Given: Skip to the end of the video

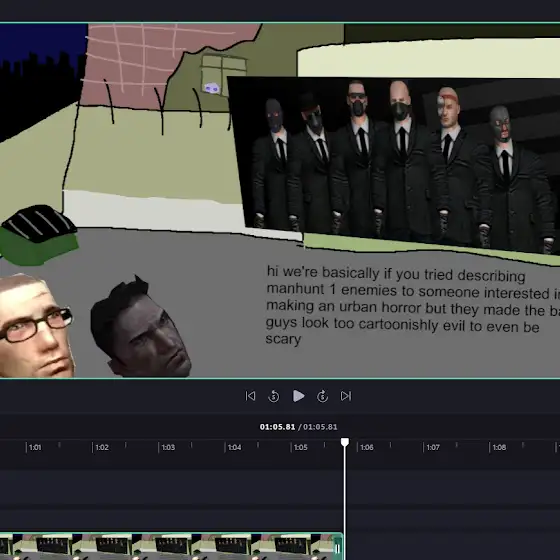Looking at the screenshot, I should 346,396.
